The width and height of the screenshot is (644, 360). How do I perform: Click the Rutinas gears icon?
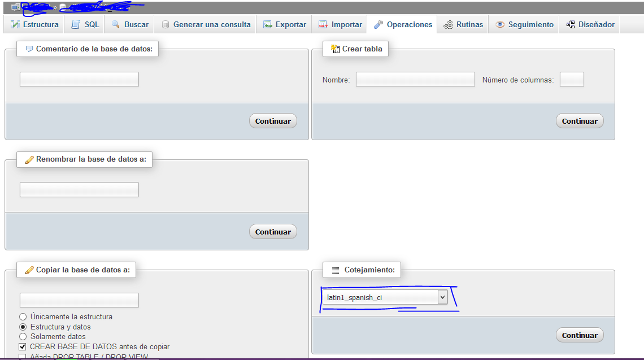click(x=448, y=25)
